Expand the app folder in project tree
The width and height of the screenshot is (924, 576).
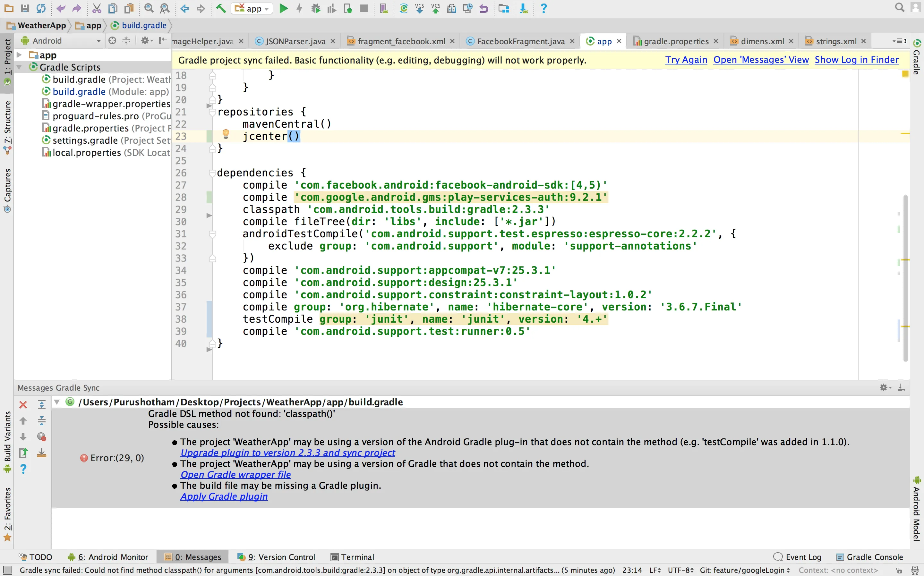pos(20,55)
